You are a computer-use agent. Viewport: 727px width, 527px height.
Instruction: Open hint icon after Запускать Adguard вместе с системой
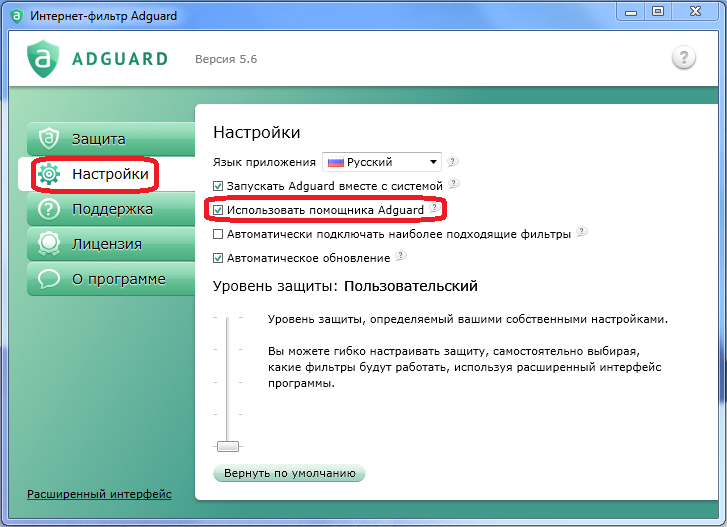tap(454, 184)
